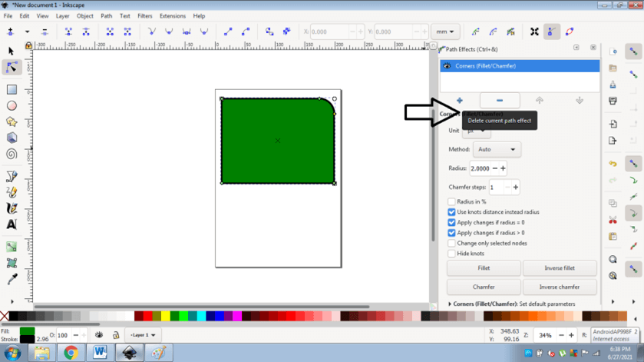The height and width of the screenshot is (362, 644).
Task: Click the Selector arrow tool
Action: (12, 51)
